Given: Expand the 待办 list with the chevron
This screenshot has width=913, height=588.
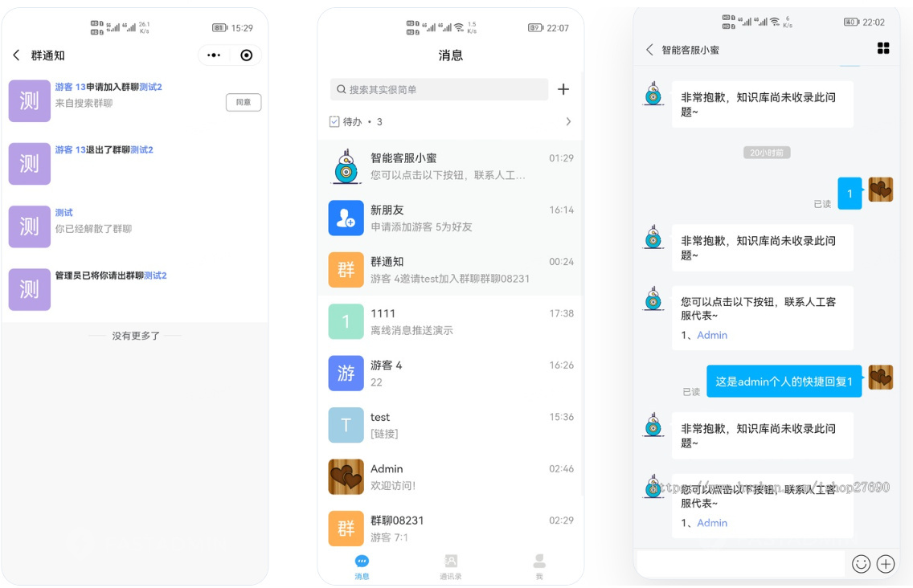Looking at the screenshot, I should point(568,121).
